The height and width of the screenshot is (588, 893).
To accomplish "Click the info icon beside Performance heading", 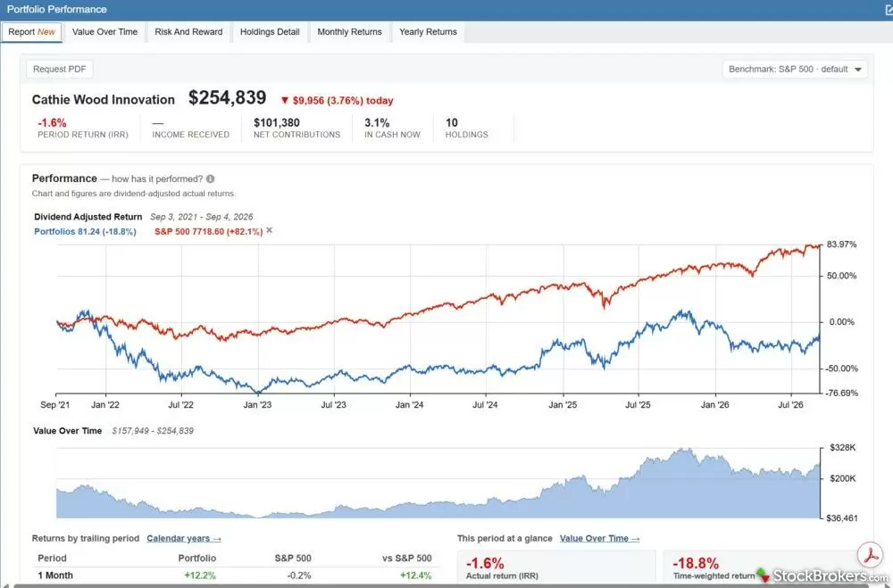I will [210, 178].
